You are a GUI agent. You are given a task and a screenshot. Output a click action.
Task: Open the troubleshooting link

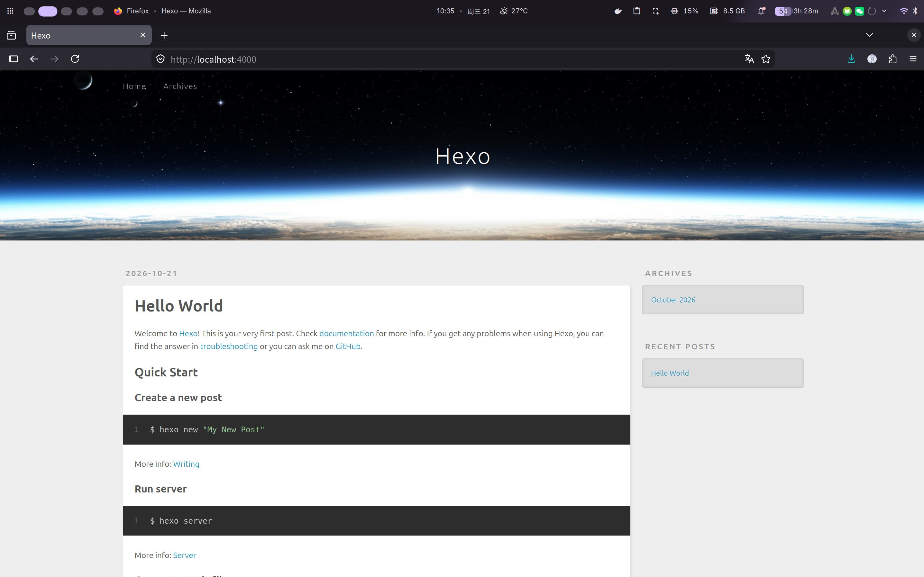pyautogui.click(x=229, y=346)
